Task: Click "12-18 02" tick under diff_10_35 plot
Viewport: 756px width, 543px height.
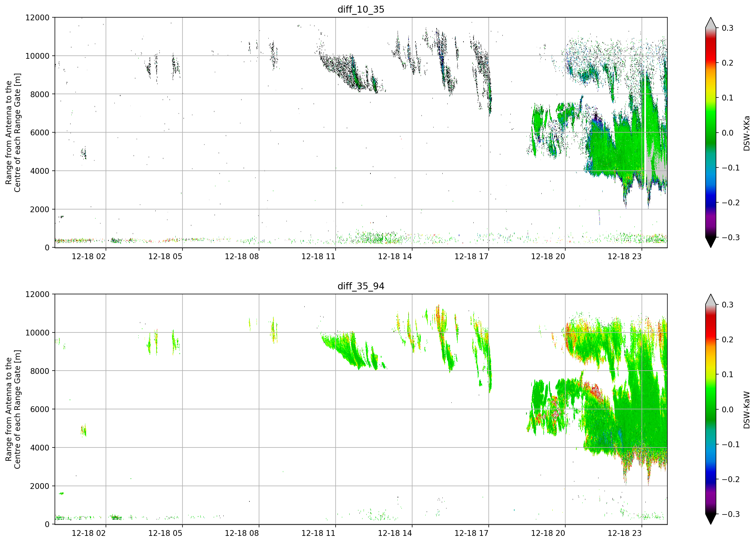Action: tap(89, 256)
